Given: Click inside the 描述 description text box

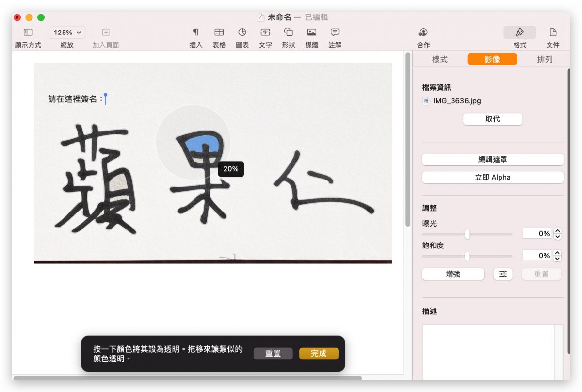Looking at the screenshot, I should coord(488,352).
